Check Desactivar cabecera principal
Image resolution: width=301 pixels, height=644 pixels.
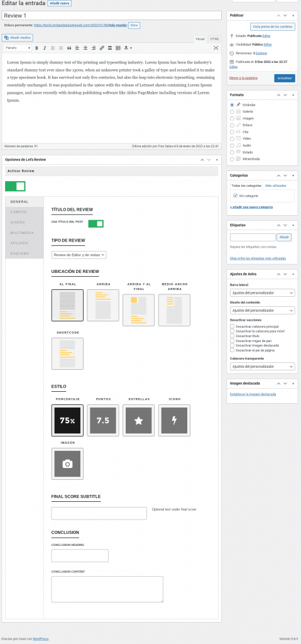click(x=233, y=326)
